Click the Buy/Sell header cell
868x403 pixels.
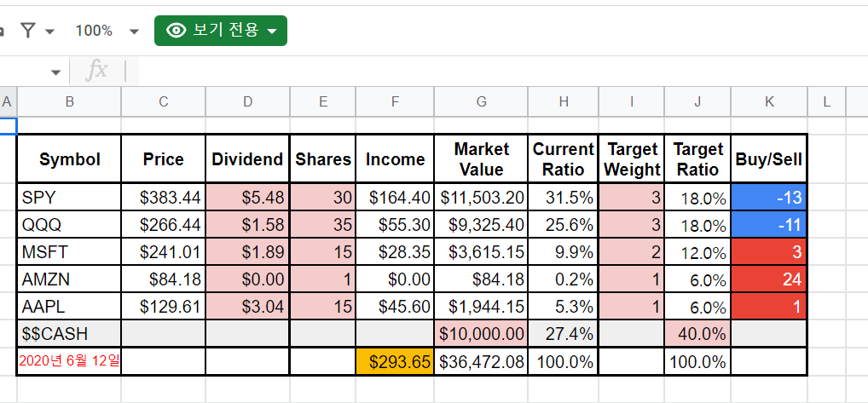point(769,158)
